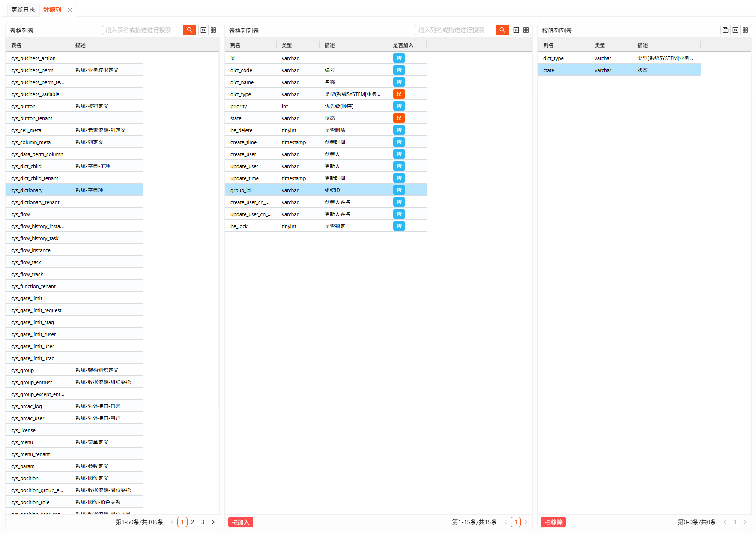This screenshot has width=756, height=534.
Task: Open grid layout icon in 表格列表 panel
Action: [x=213, y=30]
